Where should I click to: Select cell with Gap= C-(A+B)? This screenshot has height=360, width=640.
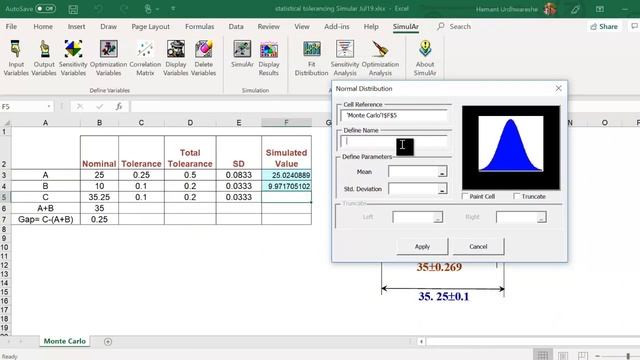point(45,219)
